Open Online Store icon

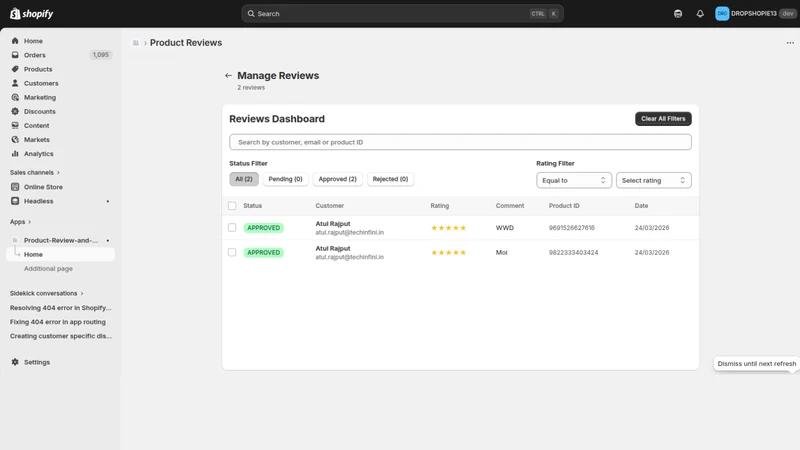tap(15, 187)
